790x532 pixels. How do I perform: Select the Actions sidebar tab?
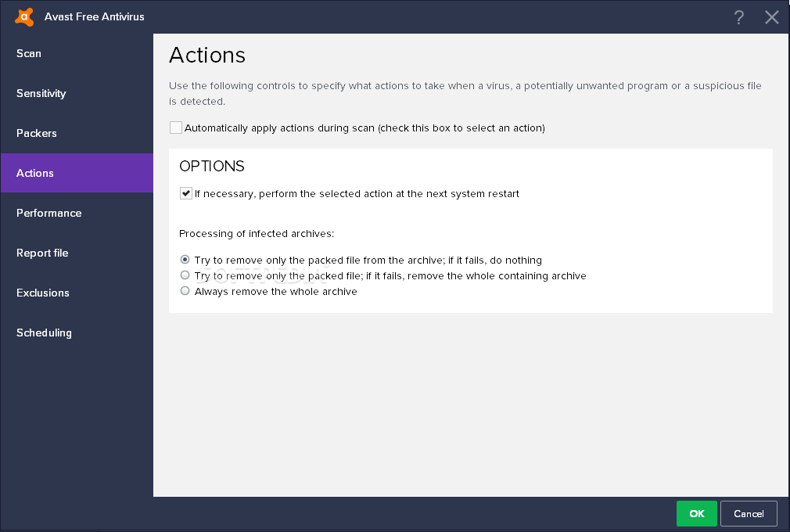(x=35, y=173)
